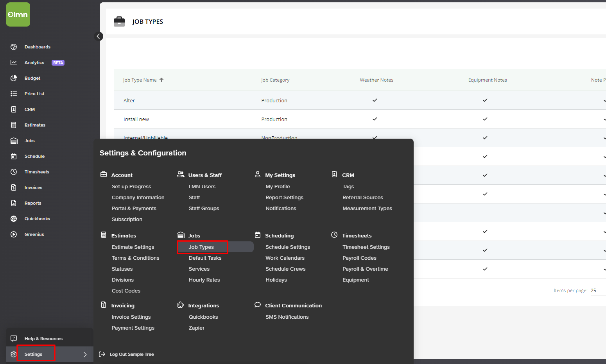This screenshot has width=606, height=364.
Task: Click the Users & Staff people icon
Action: coord(181,174)
